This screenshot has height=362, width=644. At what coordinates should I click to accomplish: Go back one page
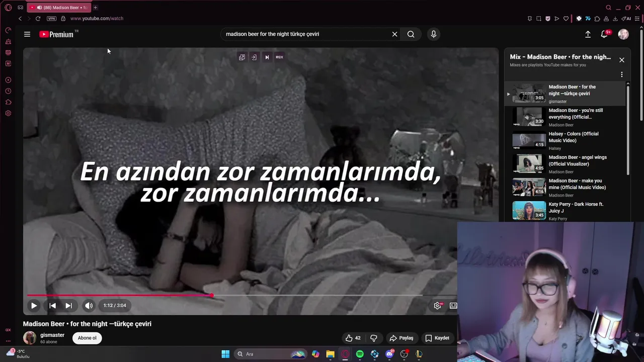tap(20, 19)
